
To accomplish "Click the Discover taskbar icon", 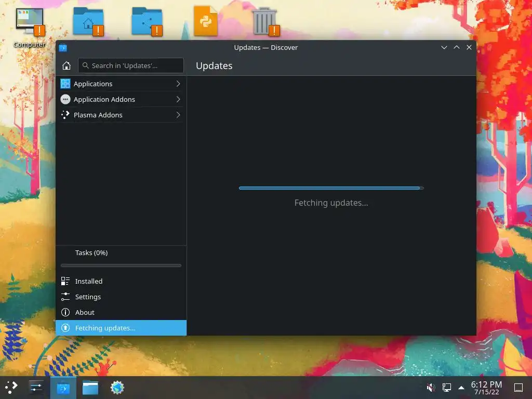I will pyautogui.click(x=63, y=388).
